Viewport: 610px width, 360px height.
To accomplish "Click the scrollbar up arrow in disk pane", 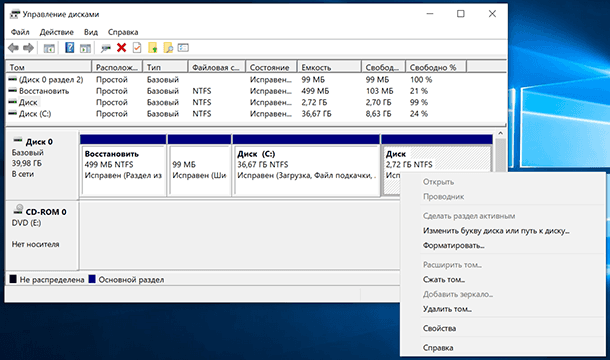I will point(501,133).
